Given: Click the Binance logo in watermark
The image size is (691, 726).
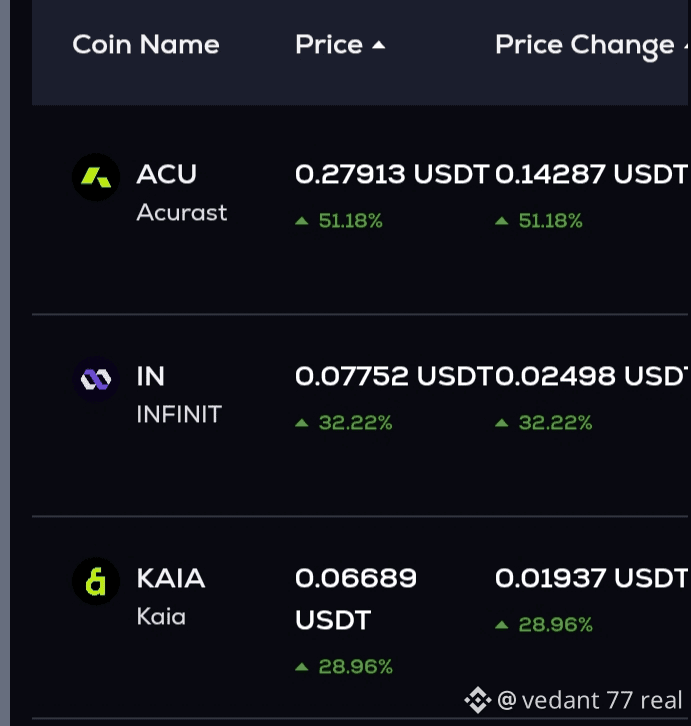Looking at the screenshot, I should [477, 700].
